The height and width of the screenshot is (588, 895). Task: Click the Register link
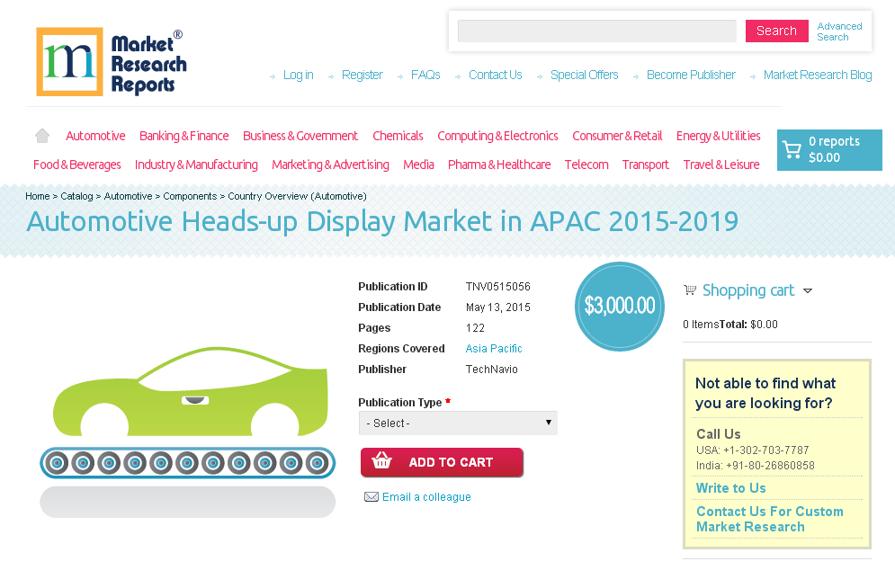362,75
